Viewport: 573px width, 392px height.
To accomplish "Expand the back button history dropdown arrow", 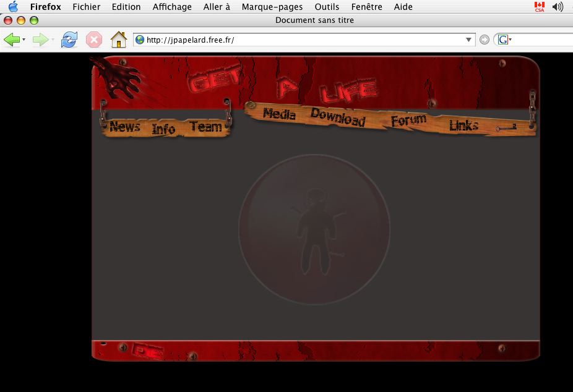I will click(24, 40).
